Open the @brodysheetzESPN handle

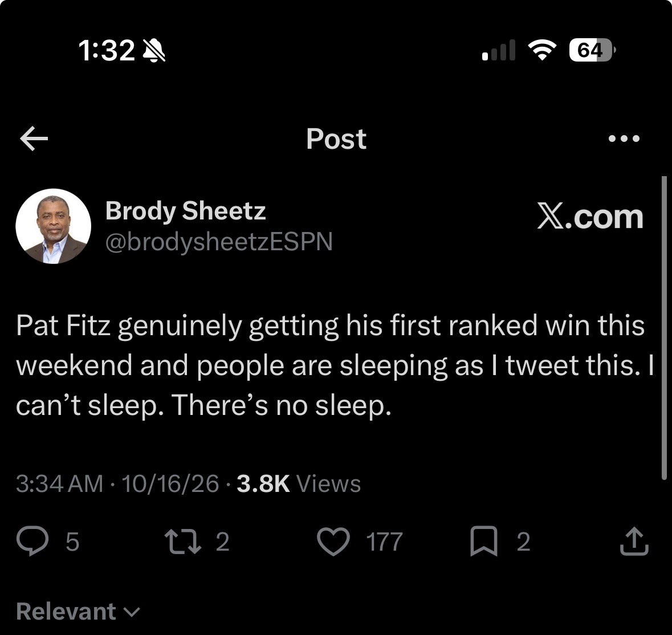219,242
